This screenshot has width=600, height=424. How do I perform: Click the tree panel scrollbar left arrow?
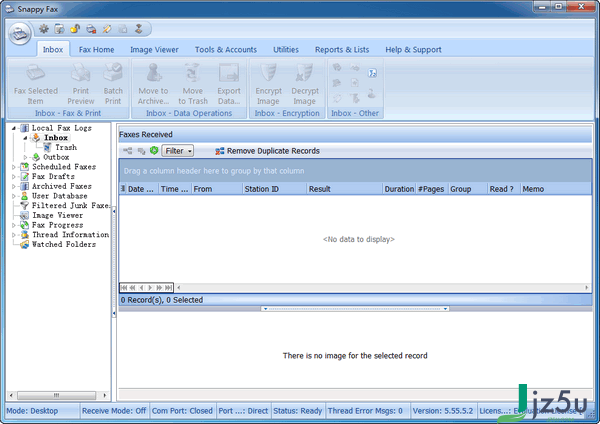(x=11, y=395)
